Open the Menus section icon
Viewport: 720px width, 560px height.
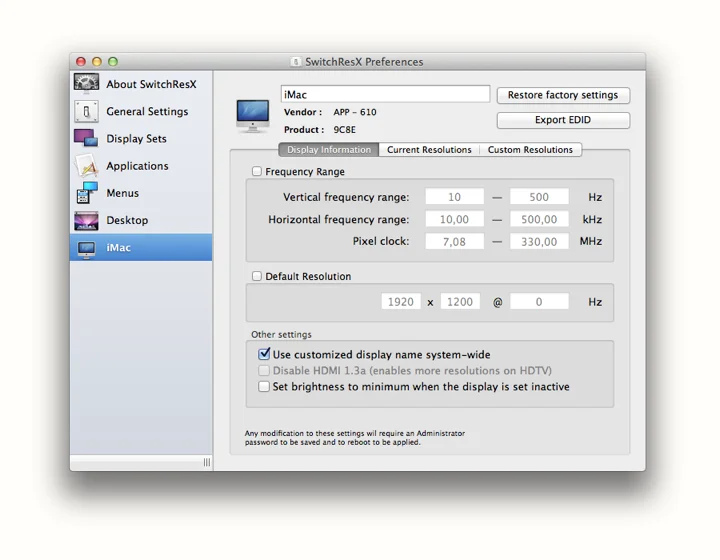click(86, 192)
